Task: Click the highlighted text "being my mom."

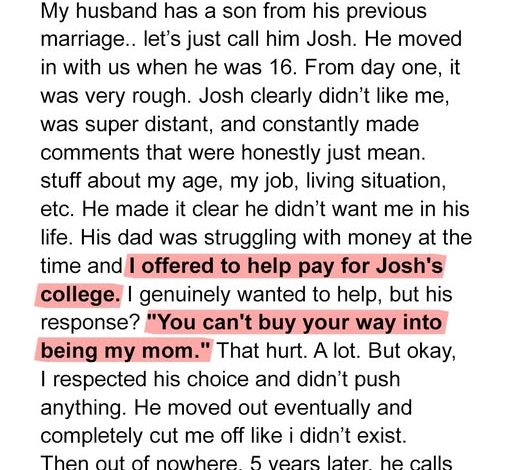Action: 126,351
